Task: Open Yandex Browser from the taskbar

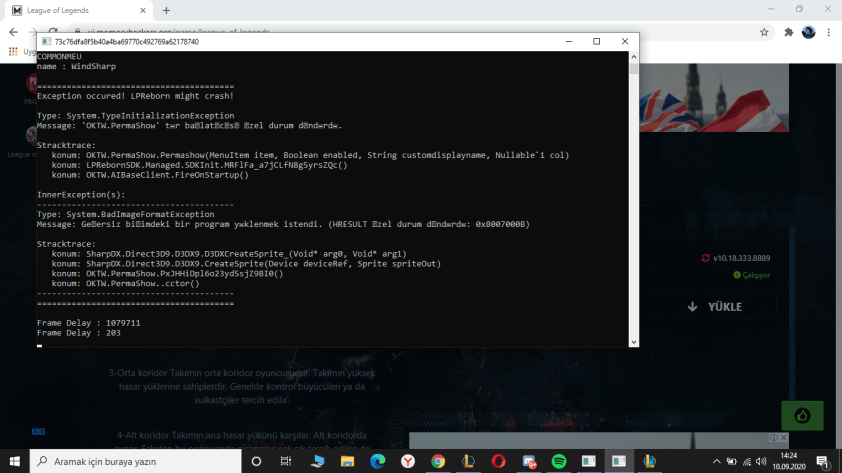Action: 408,461
